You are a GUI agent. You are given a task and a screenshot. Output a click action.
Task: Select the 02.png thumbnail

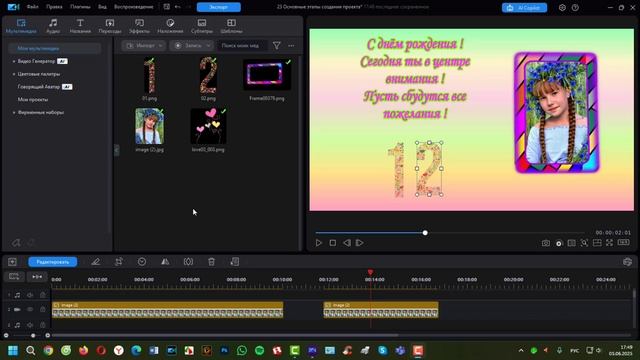tap(208, 76)
